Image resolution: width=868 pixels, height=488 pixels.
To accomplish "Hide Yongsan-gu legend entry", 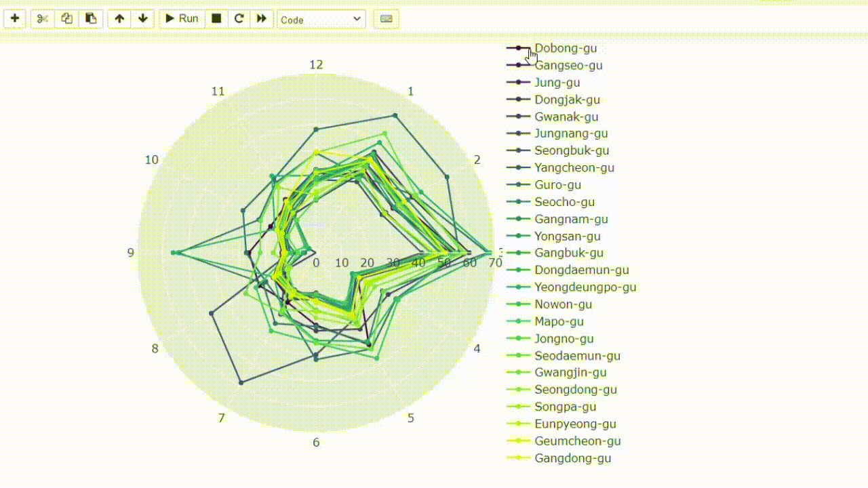I will (553, 236).
